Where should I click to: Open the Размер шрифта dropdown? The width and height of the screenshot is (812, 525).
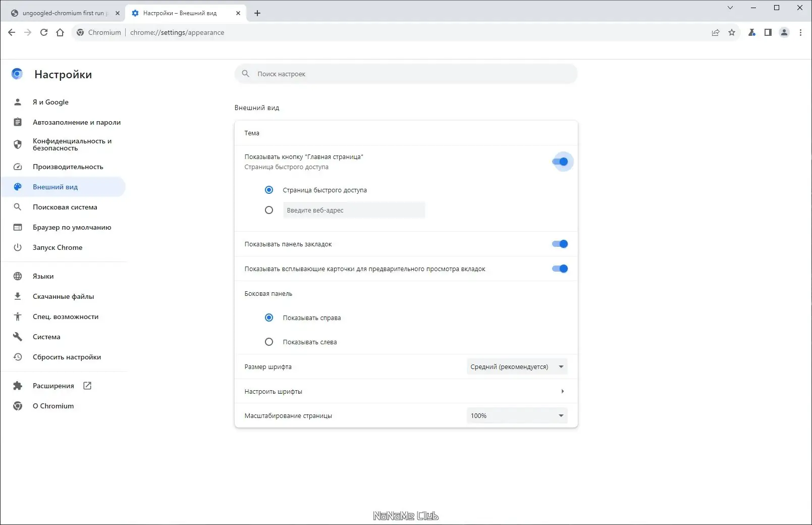516,366
